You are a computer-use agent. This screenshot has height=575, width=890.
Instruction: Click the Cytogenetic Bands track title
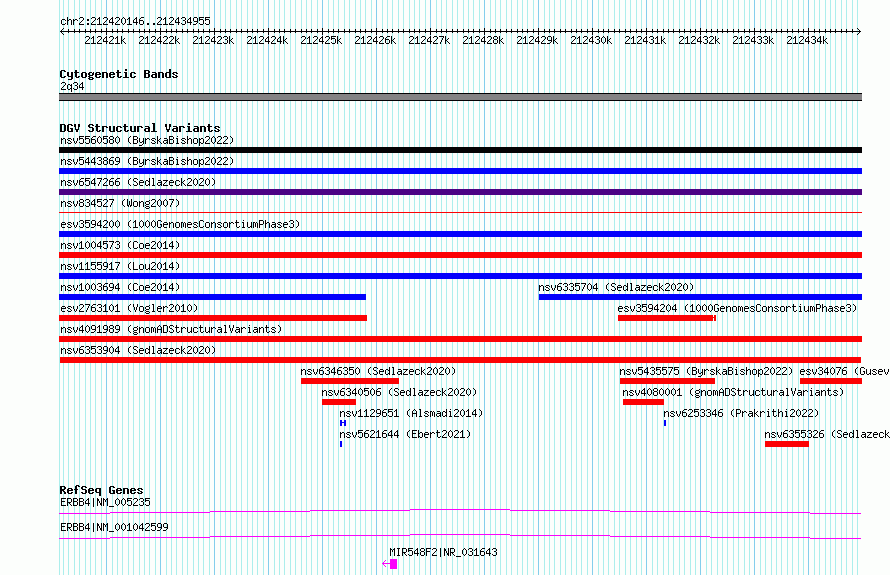tap(119, 74)
